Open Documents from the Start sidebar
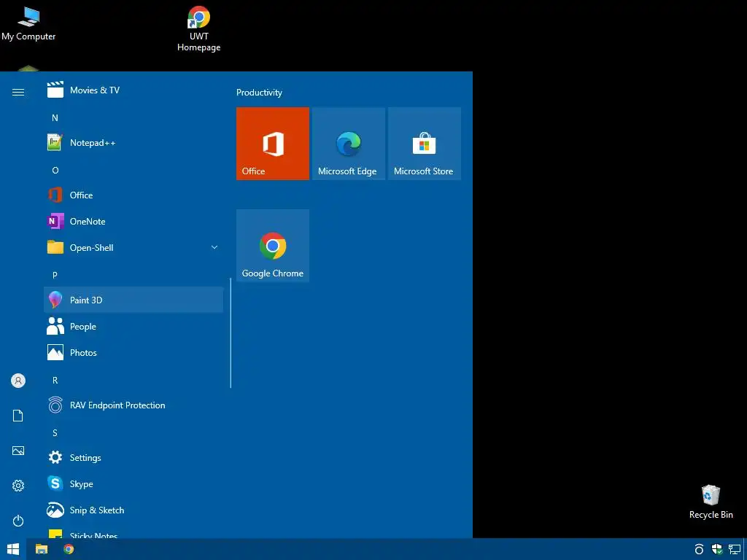 pos(18,416)
